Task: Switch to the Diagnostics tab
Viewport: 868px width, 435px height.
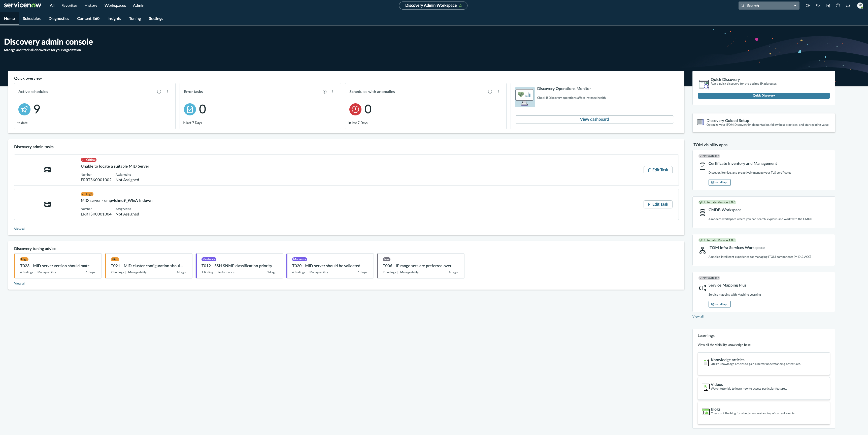Action: pos(59,19)
